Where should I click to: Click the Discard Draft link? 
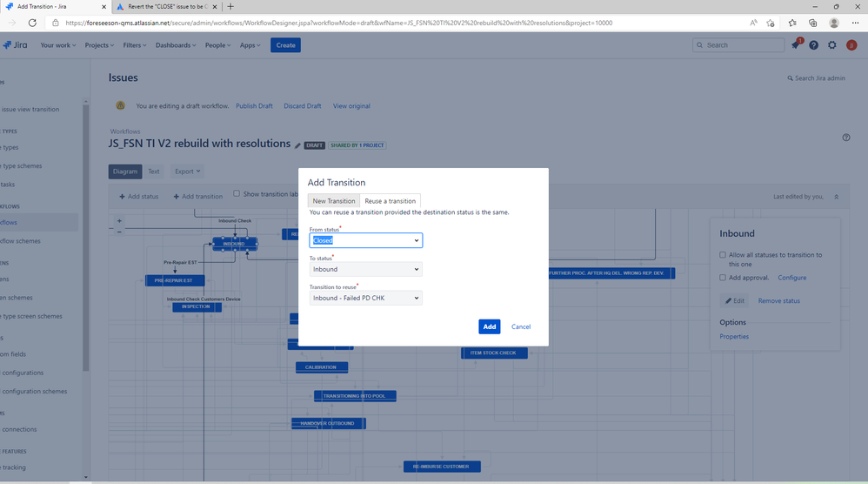click(x=303, y=106)
